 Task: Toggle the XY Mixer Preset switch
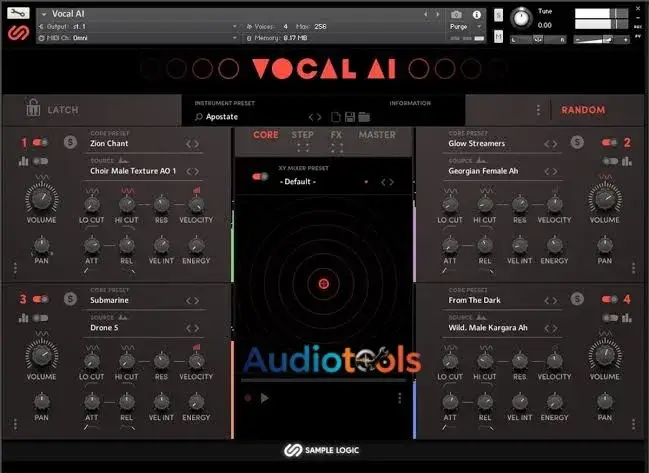pyautogui.click(x=260, y=177)
